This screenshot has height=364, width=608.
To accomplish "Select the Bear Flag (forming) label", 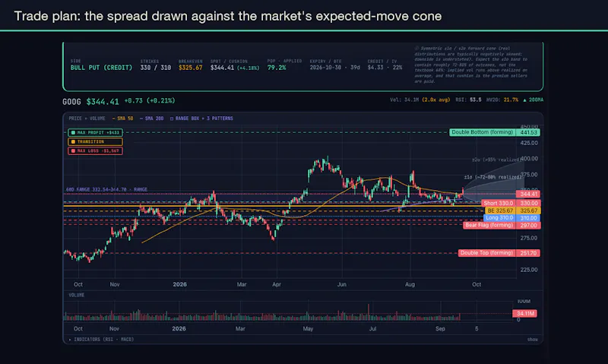I will [489, 225].
